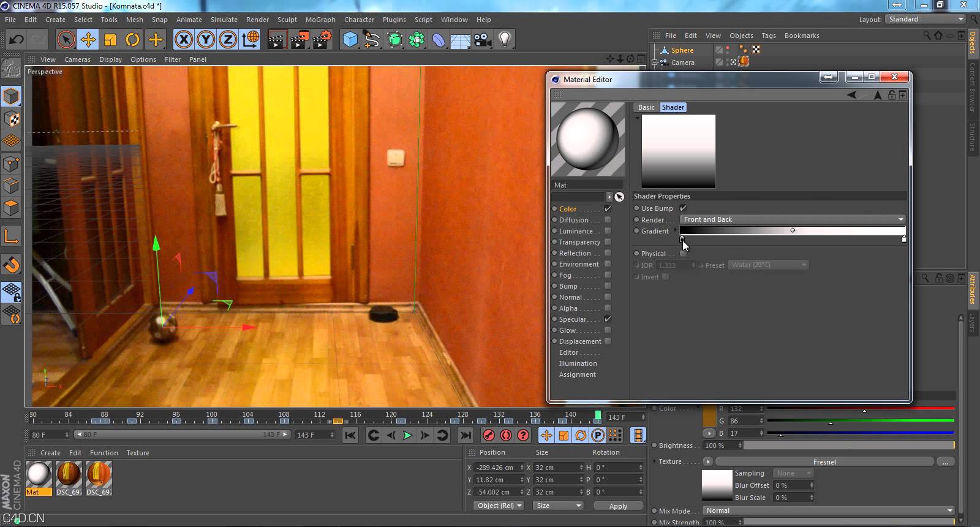Screen dimensions: 980x527
Task: Click the Record Active Objects button
Action: [489, 435]
